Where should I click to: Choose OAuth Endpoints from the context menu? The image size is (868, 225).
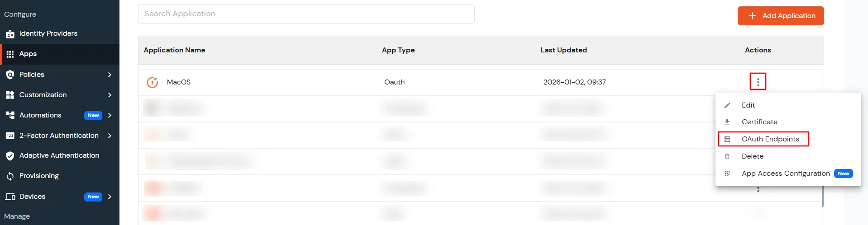tap(770, 139)
